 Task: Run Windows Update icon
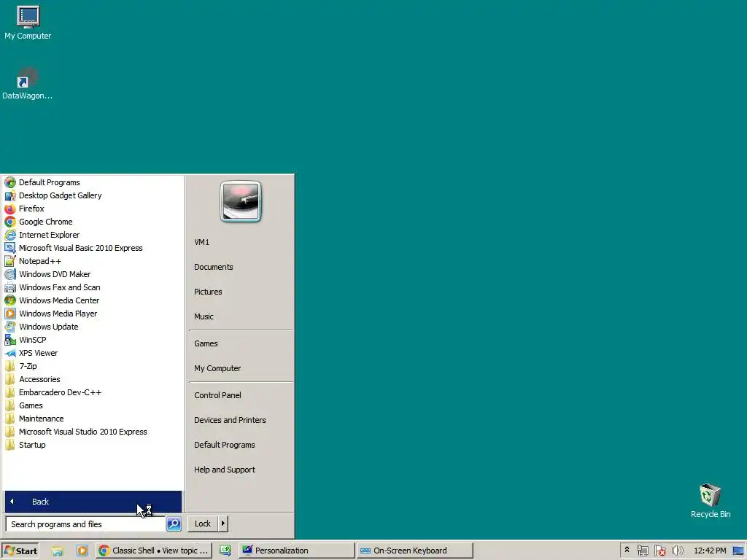tap(10, 327)
